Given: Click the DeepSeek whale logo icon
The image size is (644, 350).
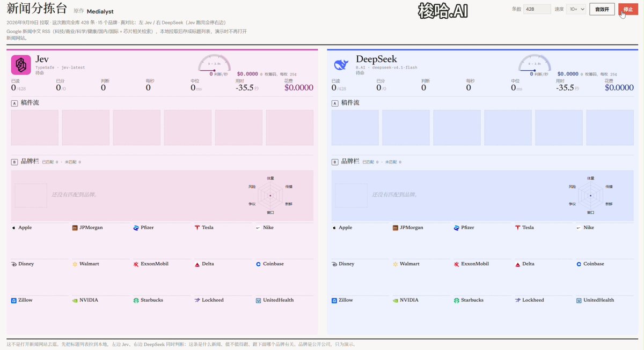Looking at the screenshot, I should 341,65.
